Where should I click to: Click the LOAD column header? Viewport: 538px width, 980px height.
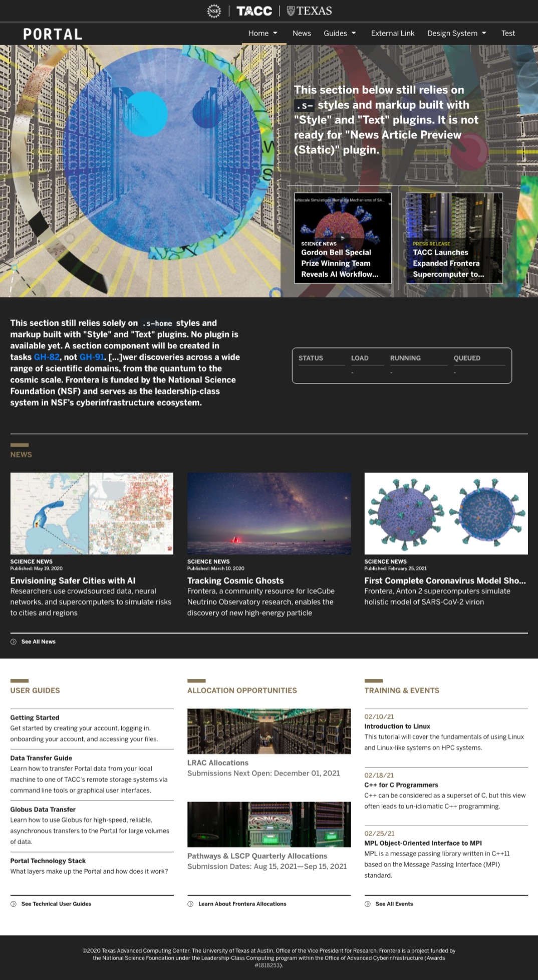click(x=360, y=358)
